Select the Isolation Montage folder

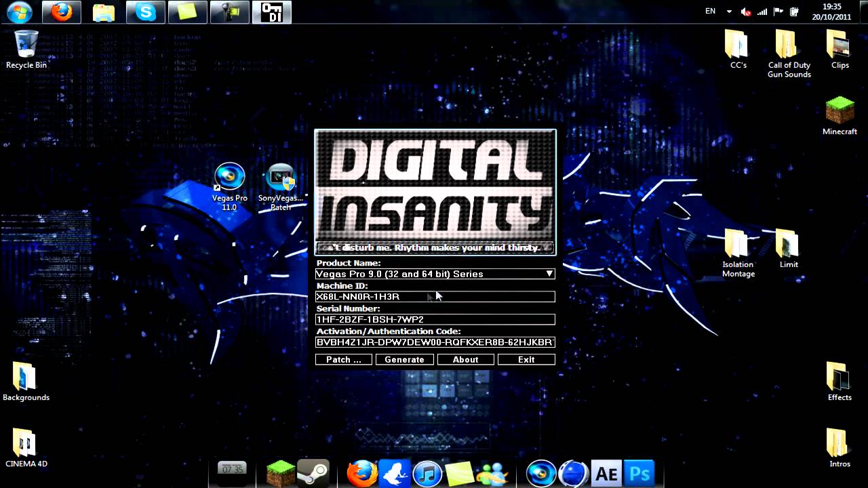pyautogui.click(x=738, y=253)
